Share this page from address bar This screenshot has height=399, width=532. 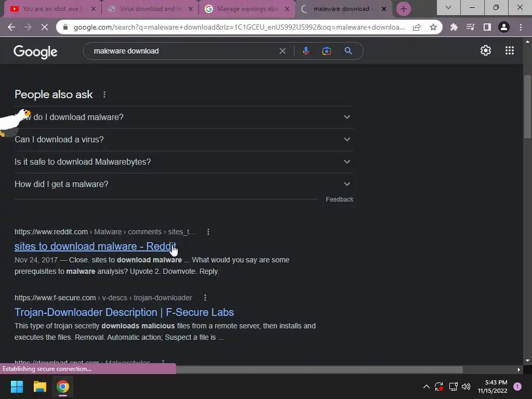[417, 27]
